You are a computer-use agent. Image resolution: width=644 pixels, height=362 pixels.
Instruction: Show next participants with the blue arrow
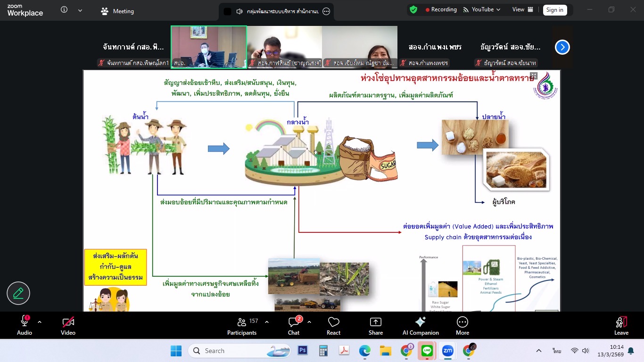tap(562, 47)
